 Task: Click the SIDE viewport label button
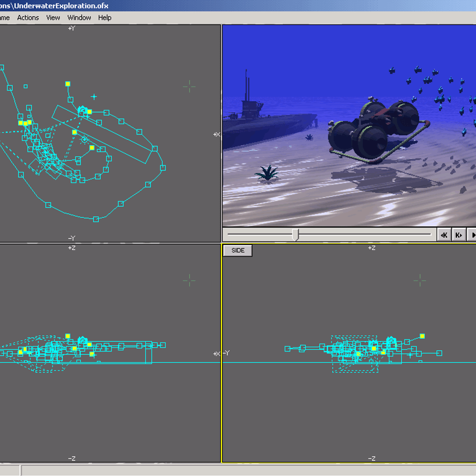(x=238, y=251)
